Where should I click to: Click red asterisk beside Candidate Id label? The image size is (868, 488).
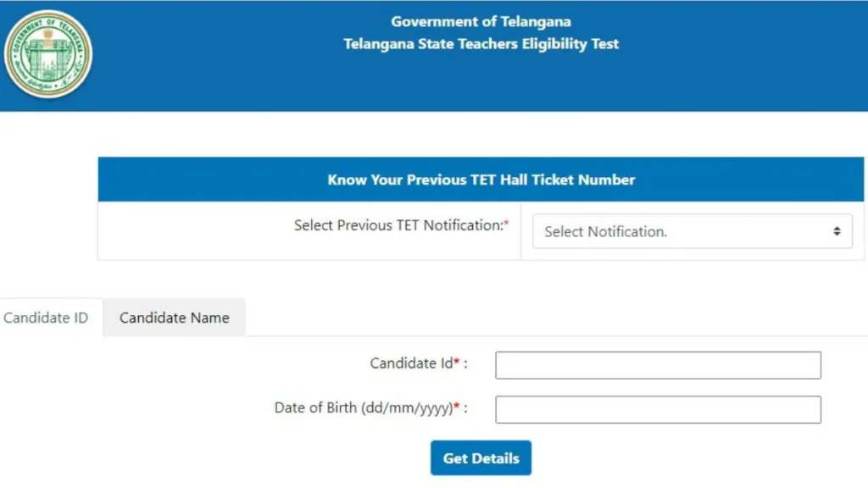pos(457,361)
